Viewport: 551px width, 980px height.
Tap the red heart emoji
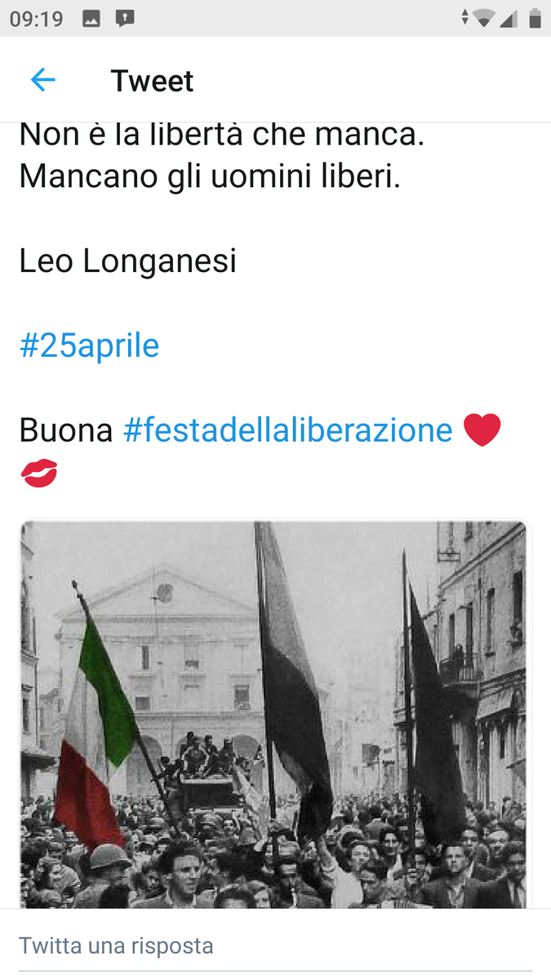[x=482, y=430]
